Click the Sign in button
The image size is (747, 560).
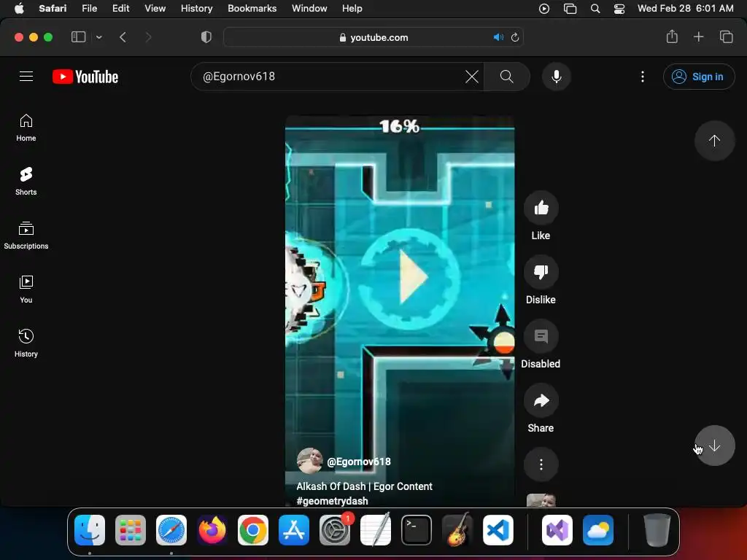(x=698, y=76)
